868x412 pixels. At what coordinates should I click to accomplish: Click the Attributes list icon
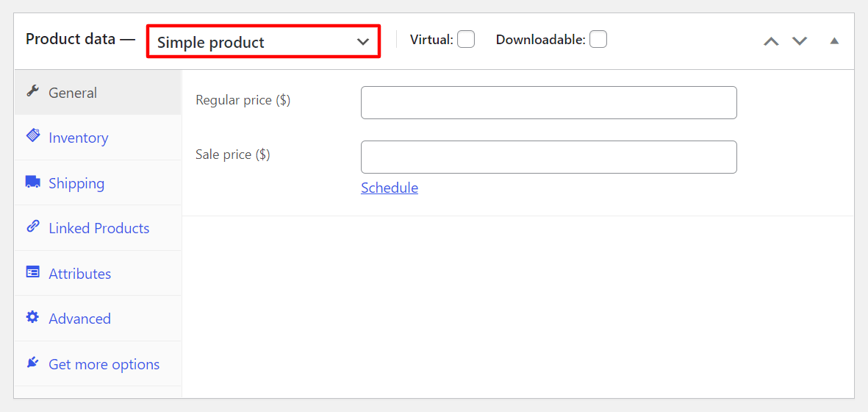point(32,272)
